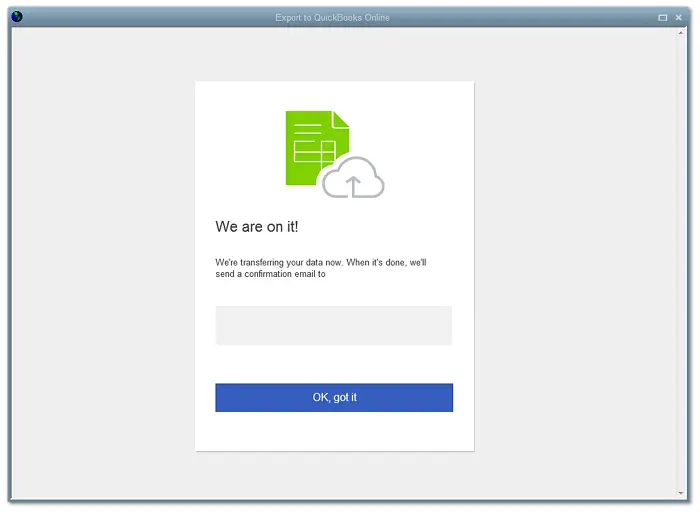Click the gray confirmation email field

[333, 325]
